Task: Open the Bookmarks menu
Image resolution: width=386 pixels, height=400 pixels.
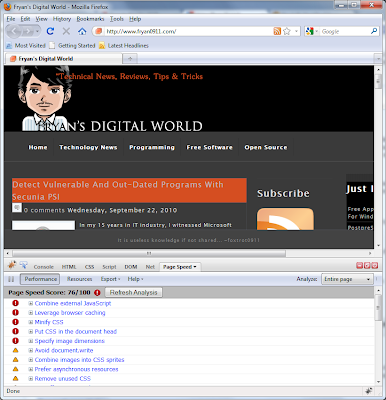Action: 90,19
